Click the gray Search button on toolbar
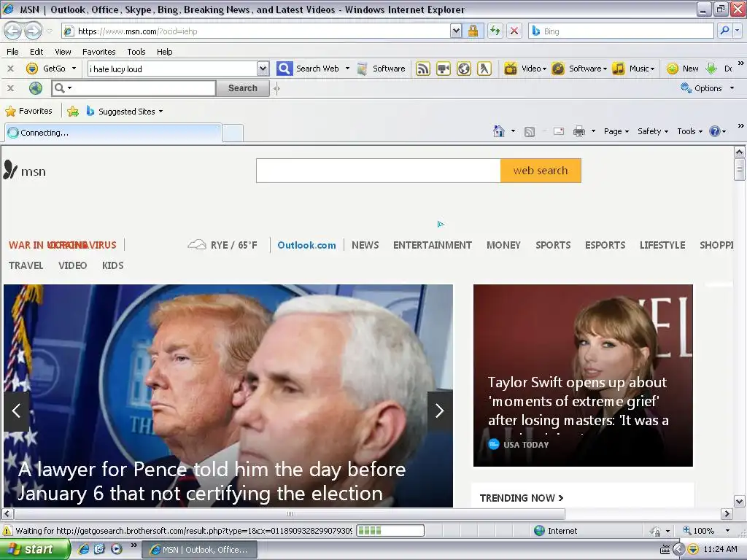 tap(242, 88)
